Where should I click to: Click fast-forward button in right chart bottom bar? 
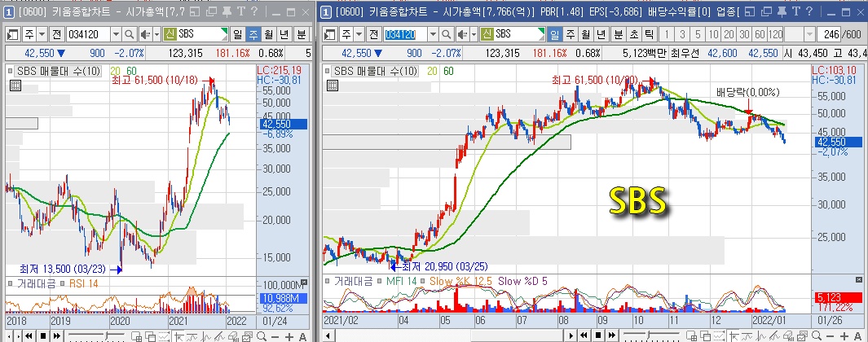pos(612,335)
